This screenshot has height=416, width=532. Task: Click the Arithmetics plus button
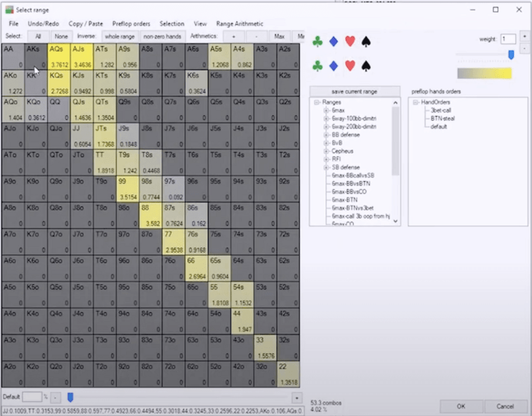234,36
